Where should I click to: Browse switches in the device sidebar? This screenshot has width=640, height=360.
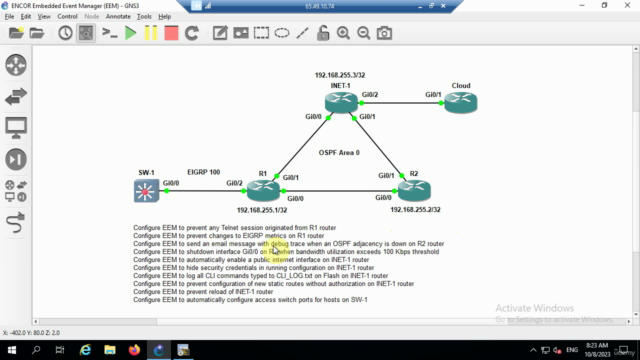click(16, 97)
